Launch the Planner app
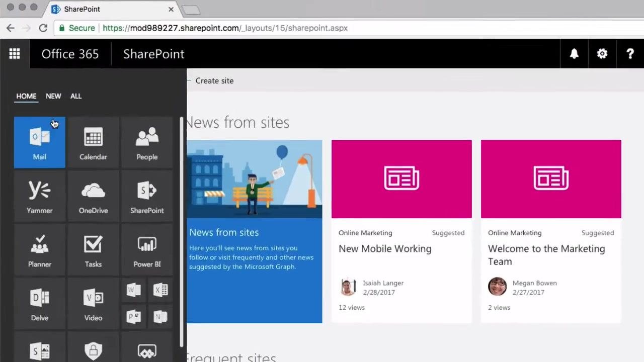Screen dimensions: 644x362 pos(40,250)
